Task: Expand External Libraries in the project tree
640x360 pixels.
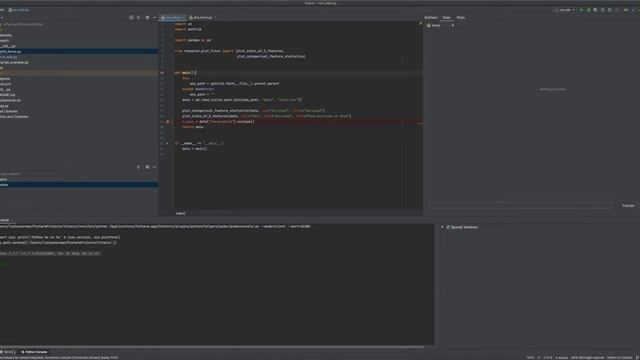Action: (9, 111)
